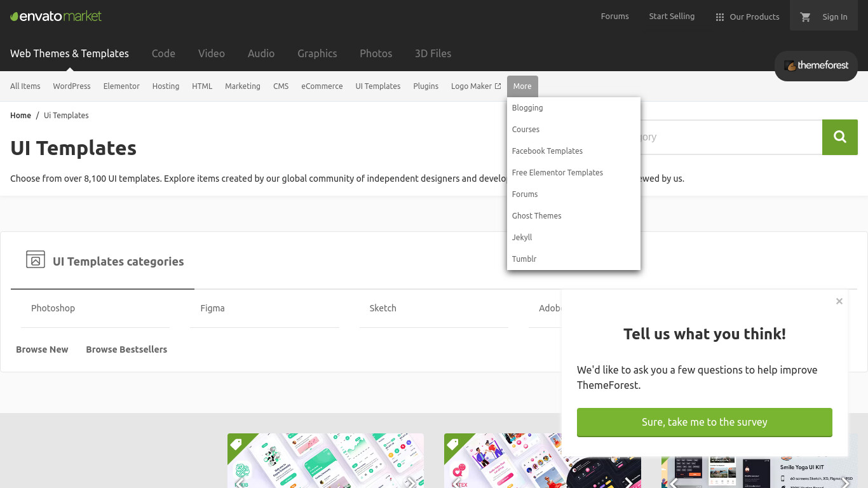Open the Sketch category
Screen dimensions: 868x488
(433, 308)
